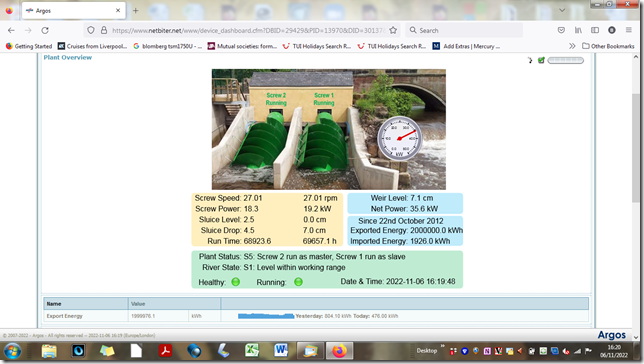Open the Cruises from Liverpool bookmark
644x364 pixels.
92,46
